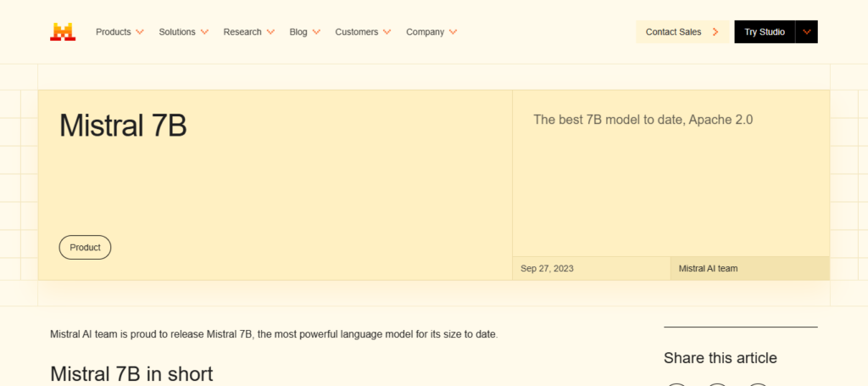The image size is (868, 386).
Task: Open the Solutions menu
Action: click(x=177, y=32)
